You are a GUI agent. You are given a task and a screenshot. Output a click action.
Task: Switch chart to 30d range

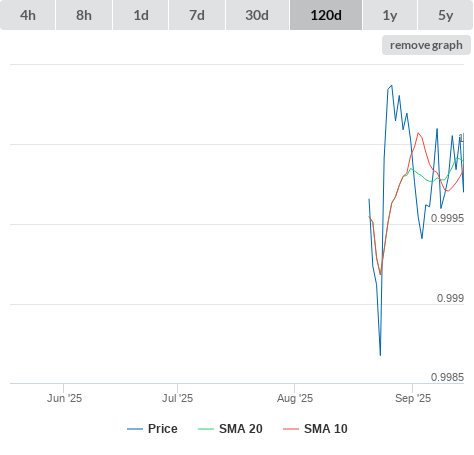[257, 15]
